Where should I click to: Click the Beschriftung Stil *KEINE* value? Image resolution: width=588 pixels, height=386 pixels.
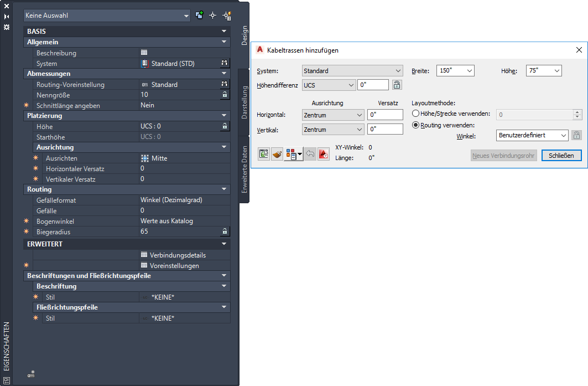(x=163, y=297)
